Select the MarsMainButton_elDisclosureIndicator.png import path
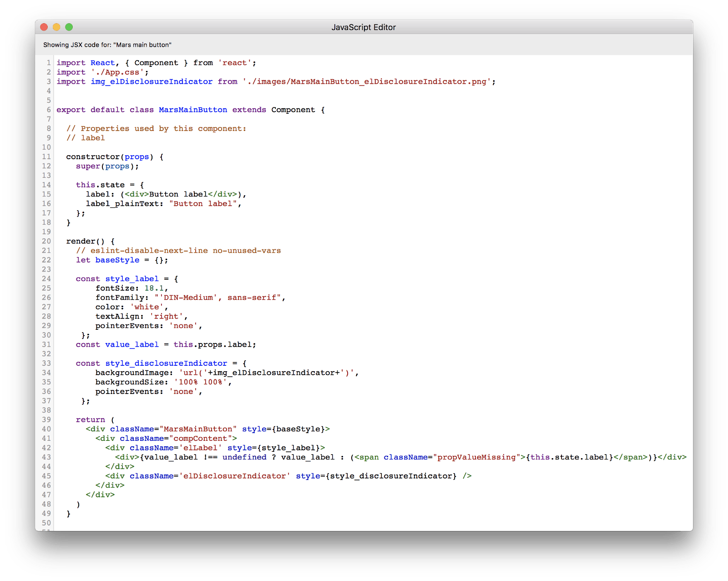Screen dimensions: 728x581 point(368,81)
